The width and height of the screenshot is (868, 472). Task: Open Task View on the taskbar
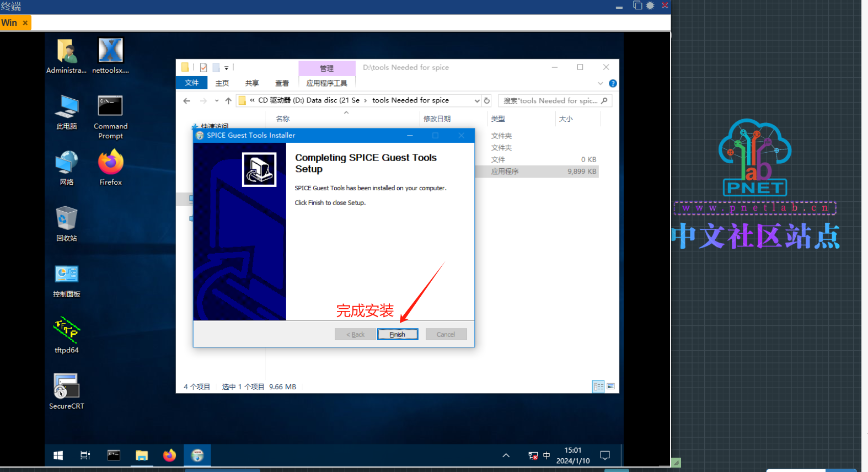click(x=85, y=455)
